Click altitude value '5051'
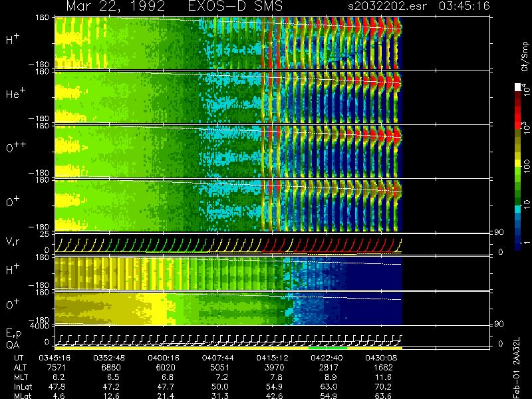The width and height of the screenshot is (532, 399). 220,368
